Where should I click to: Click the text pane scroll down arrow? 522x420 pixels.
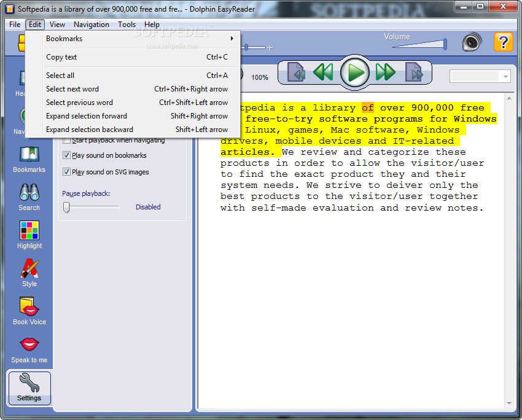coord(509,403)
